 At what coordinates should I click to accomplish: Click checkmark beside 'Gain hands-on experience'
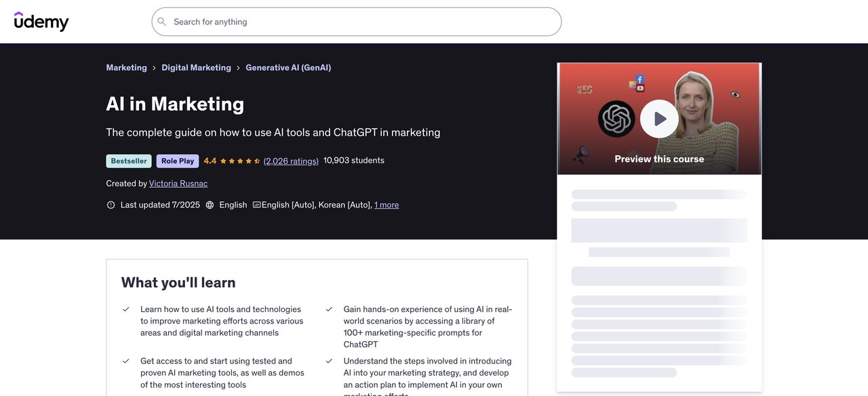[x=329, y=309]
